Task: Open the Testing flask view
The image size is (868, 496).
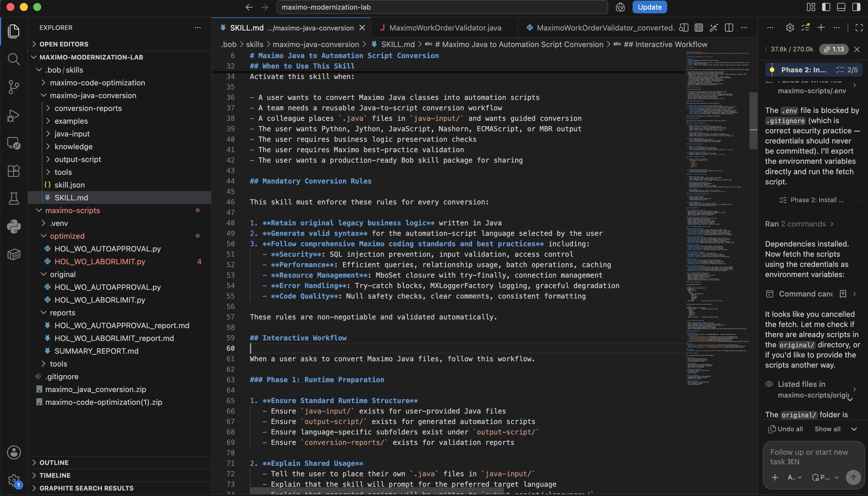Action: pyautogui.click(x=14, y=199)
